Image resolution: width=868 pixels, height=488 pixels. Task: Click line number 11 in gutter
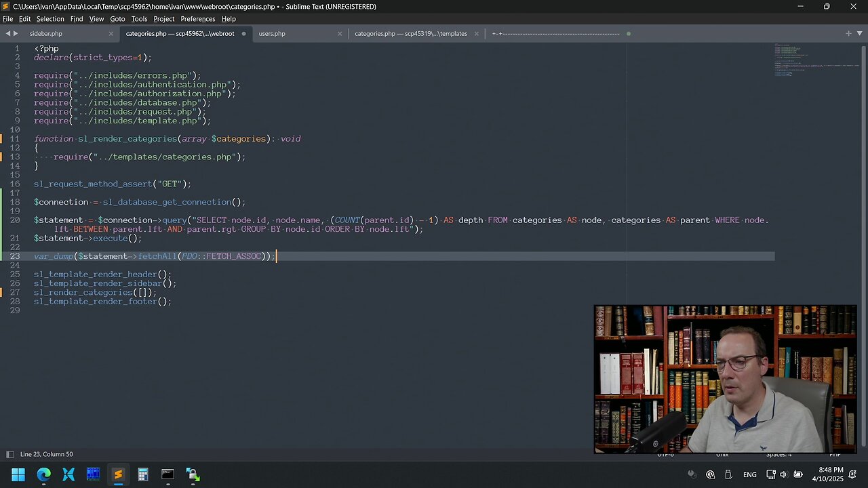pos(15,139)
